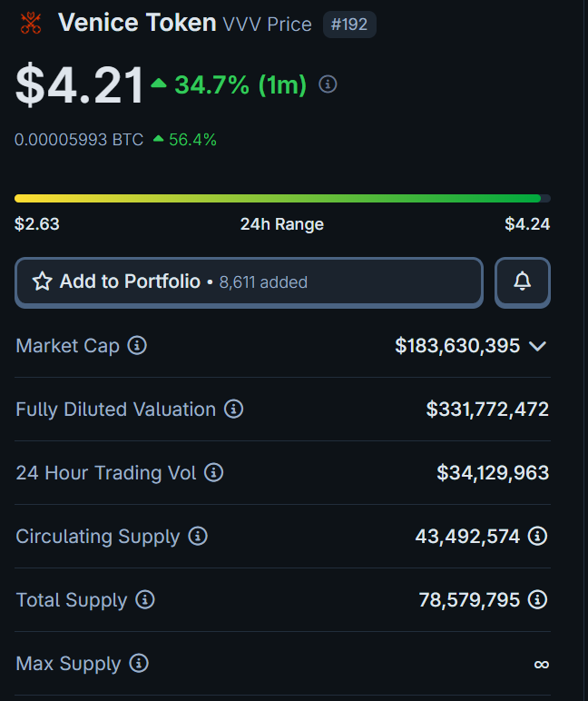The height and width of the screenshot is (701, 588).
Task: Click the Max Supply label
Action: [68, 664]
